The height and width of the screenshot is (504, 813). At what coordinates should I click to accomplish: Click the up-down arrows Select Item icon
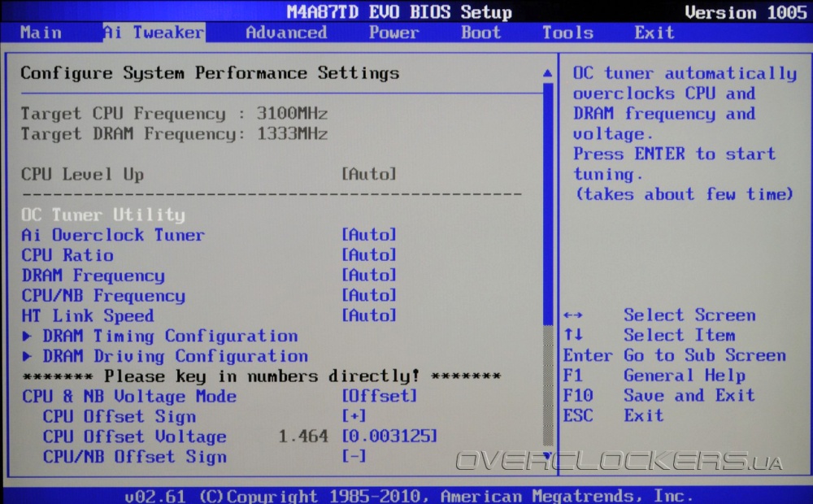[573, 335]
